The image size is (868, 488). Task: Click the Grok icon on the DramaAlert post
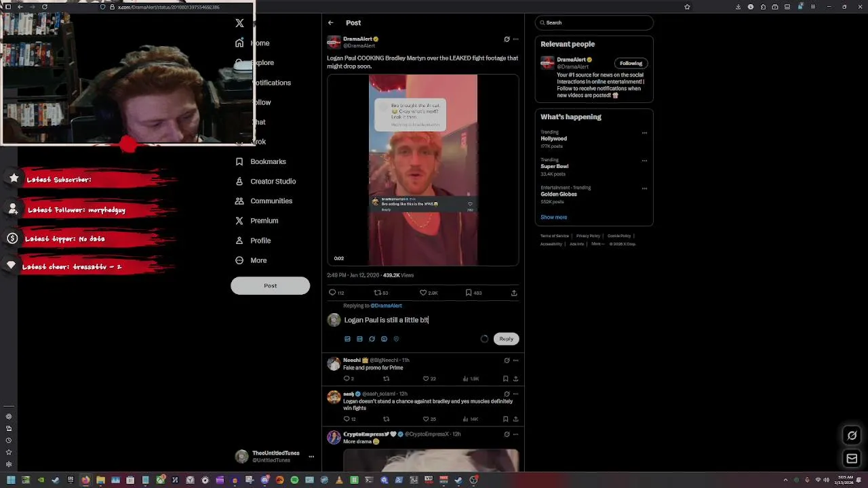click(x=507, y=39)
